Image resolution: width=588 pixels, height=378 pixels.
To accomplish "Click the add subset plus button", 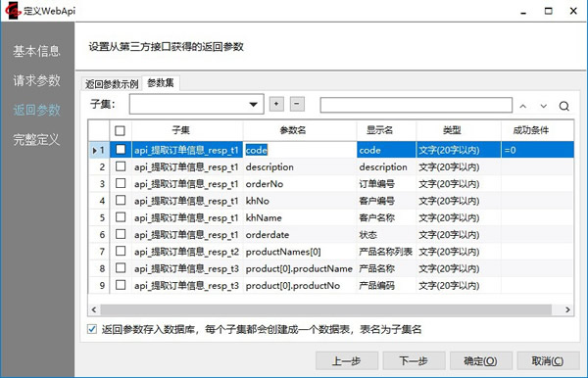I will [x=276, y=104].
